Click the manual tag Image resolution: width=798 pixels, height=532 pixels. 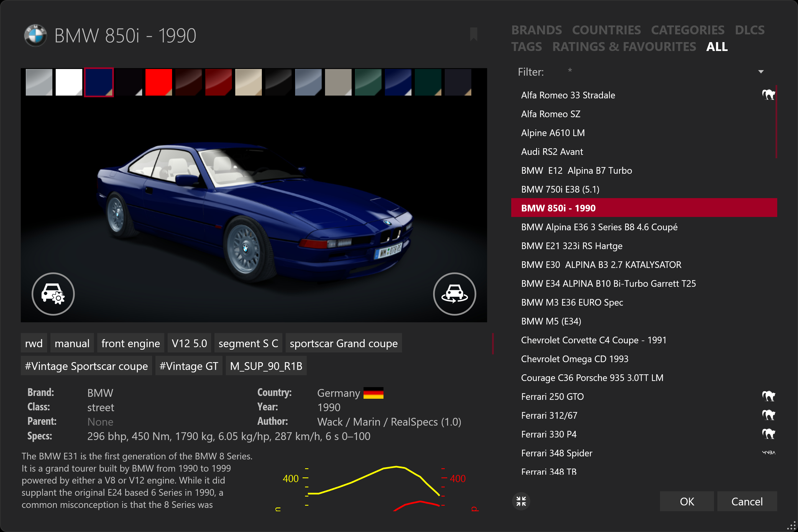coord(72,343)
